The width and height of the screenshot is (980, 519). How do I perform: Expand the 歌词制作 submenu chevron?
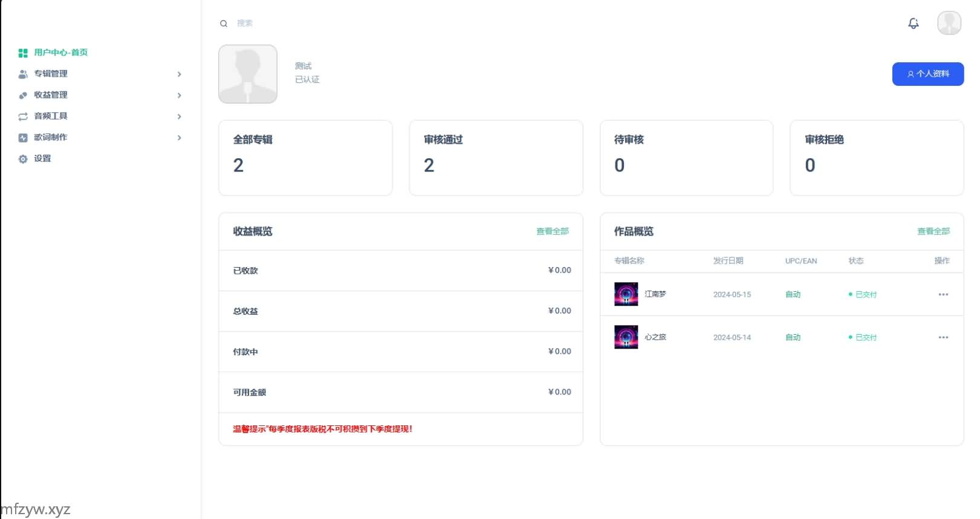point(179,138)
